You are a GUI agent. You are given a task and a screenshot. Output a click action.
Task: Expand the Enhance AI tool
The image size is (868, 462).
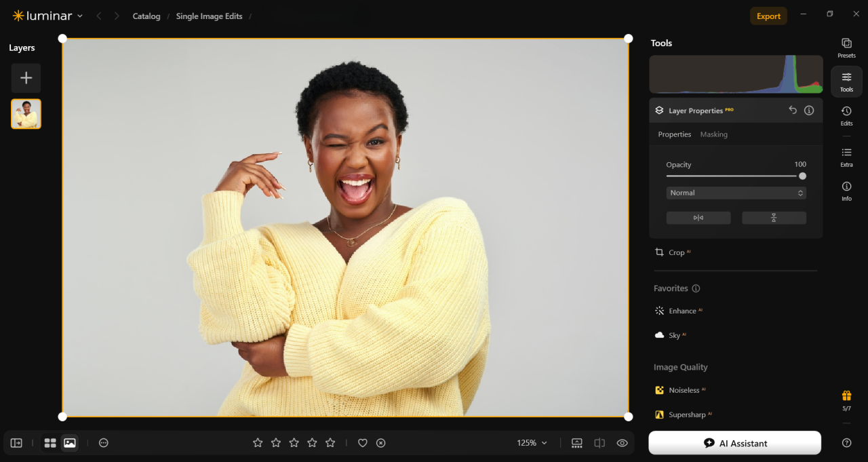click(678, 311)
